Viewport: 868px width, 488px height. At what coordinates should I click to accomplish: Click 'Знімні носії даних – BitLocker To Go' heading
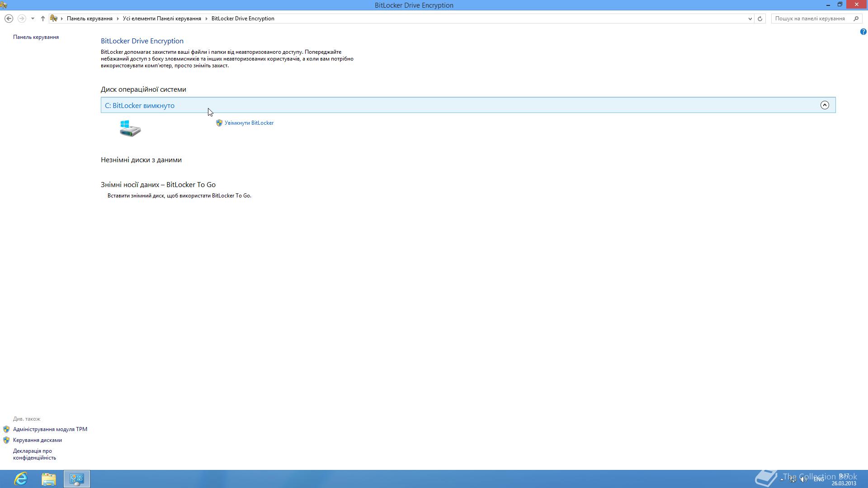(x=158, y=185)
